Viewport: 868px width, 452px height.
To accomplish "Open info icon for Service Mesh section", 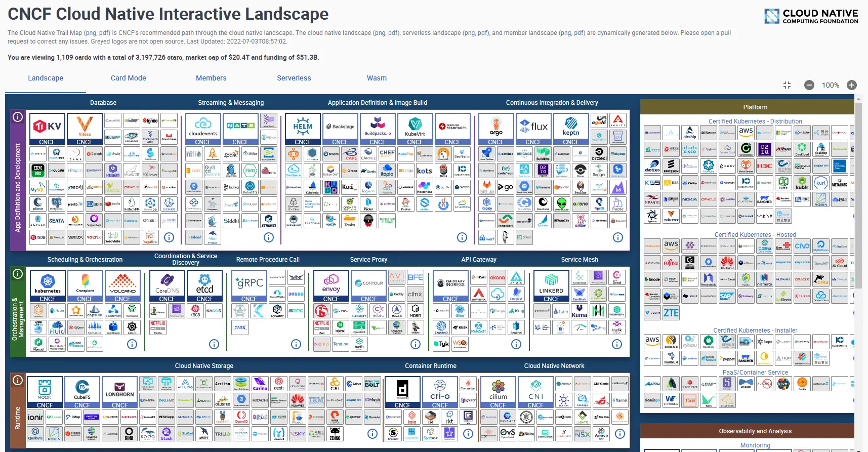I will click(617, 344).
